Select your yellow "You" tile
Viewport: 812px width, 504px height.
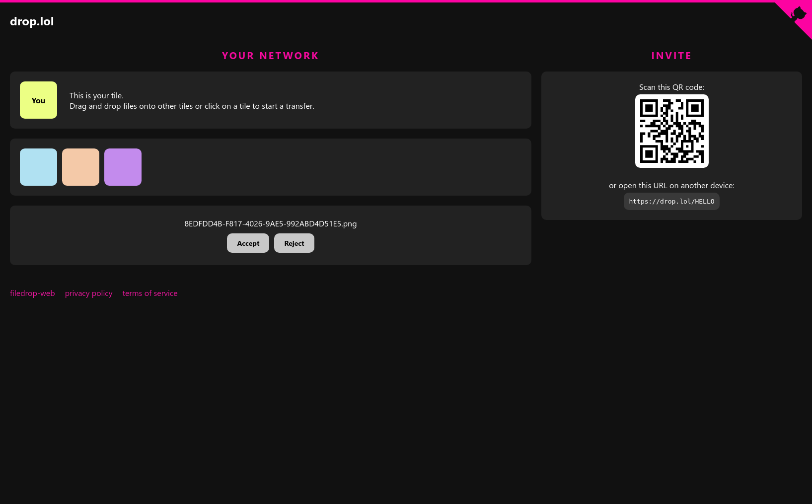point(38,100)
